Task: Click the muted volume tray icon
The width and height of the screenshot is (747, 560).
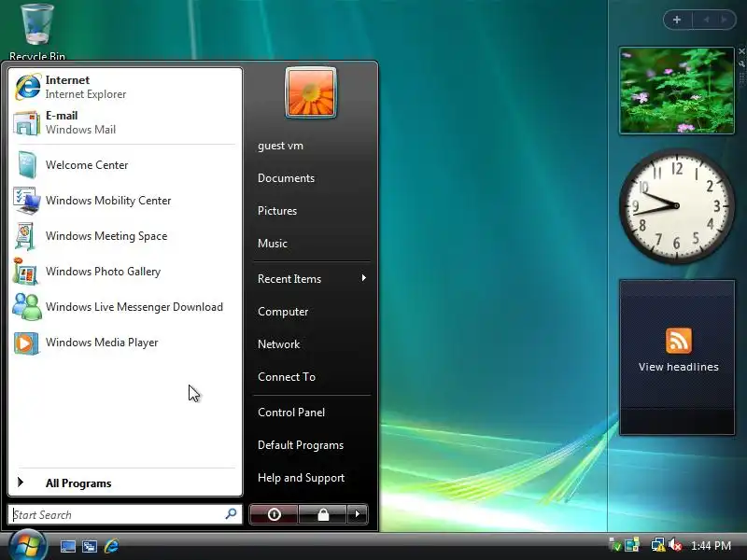Action: [675, 545]
